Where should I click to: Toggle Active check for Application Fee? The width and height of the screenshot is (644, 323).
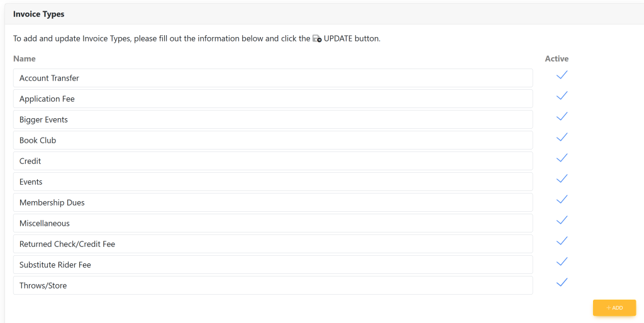click(x=562, y=96)
